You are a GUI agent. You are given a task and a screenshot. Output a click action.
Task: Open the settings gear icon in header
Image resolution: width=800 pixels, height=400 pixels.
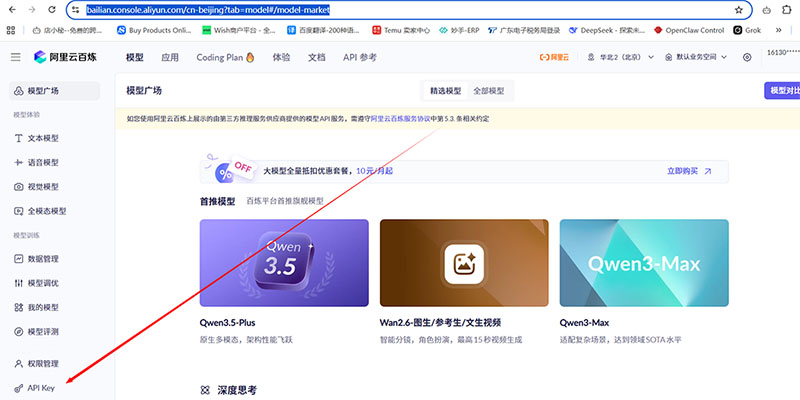coord(747,58)
